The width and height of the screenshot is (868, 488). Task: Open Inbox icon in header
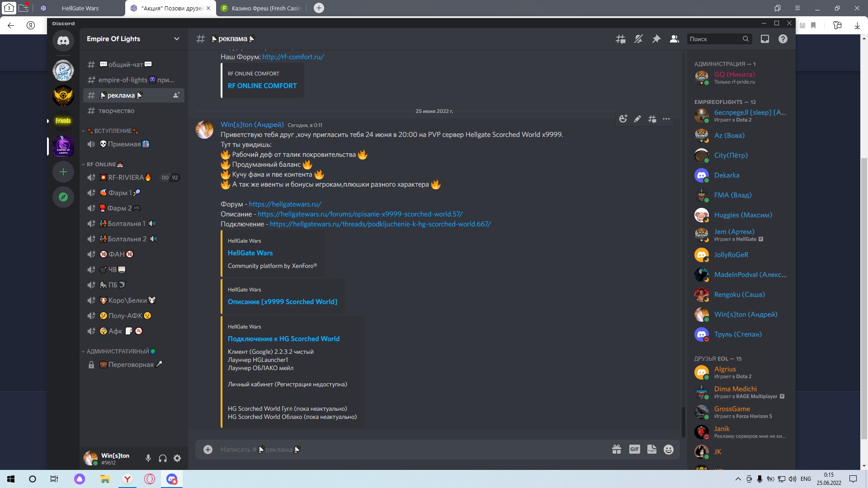pos(765,39)
